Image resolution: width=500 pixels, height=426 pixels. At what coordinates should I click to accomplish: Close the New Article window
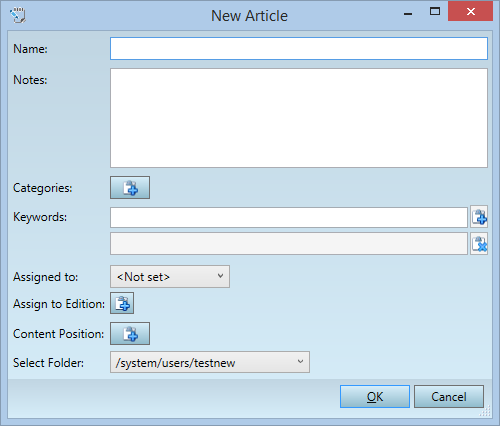pos(471,12)
